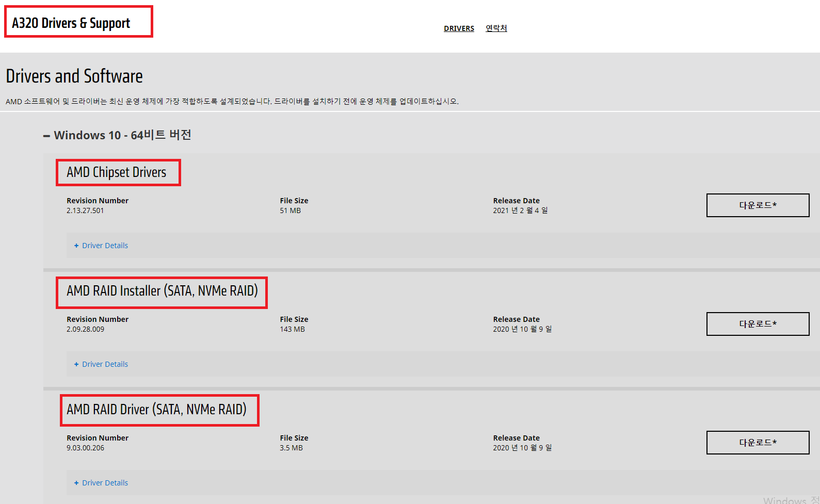Click the 3.5 MB file size value
The image size is (820, 504).
point(291,448)
